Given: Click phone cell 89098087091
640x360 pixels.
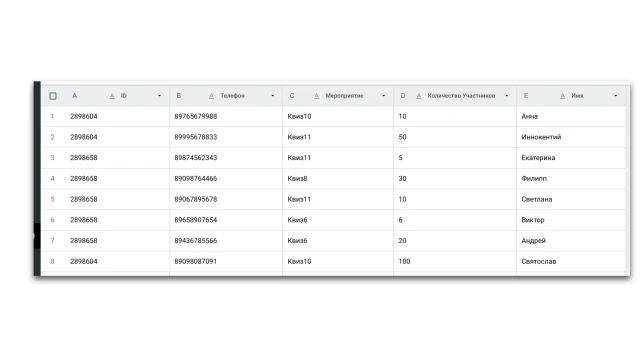Looking at the screenshot, I should pyautogui.click(x=226, y=262).
